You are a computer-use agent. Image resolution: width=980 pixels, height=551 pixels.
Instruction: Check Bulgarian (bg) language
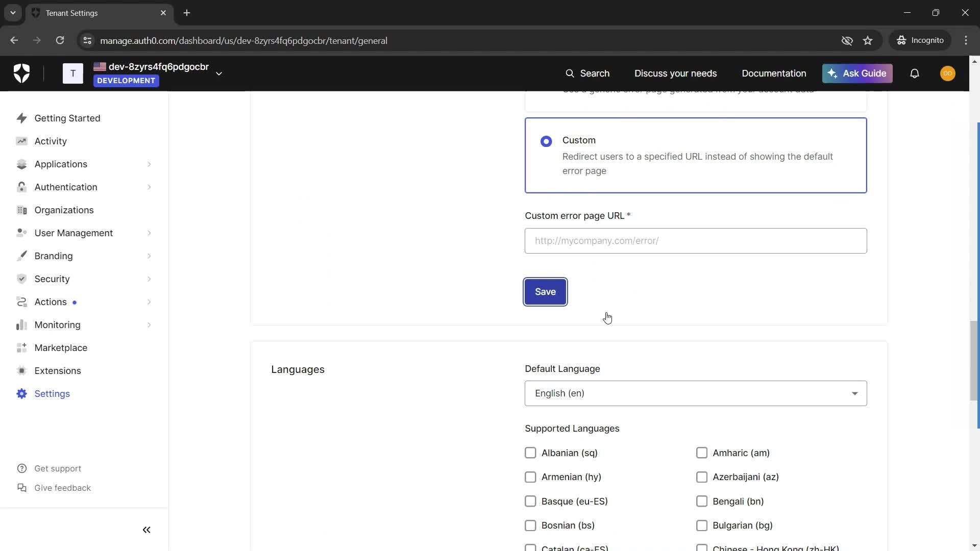(x=702, y=525)
